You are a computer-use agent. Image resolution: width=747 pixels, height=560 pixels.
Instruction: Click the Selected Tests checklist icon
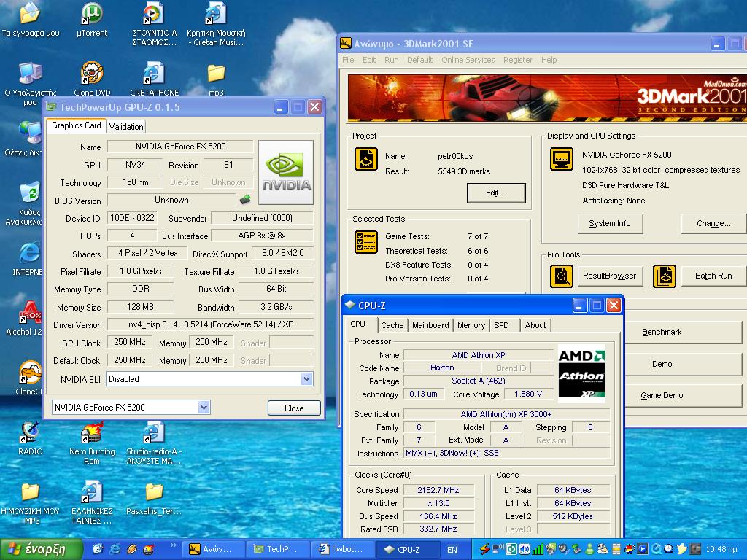366,242
